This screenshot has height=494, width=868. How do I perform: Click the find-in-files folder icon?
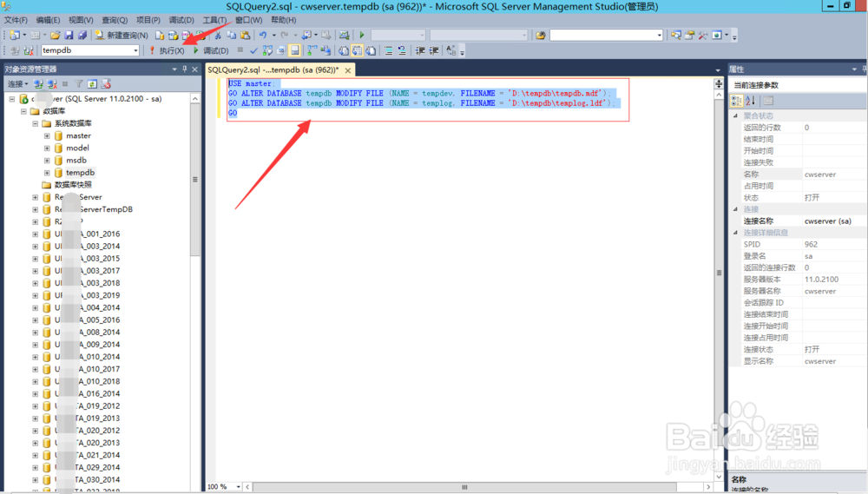point(540,35)
